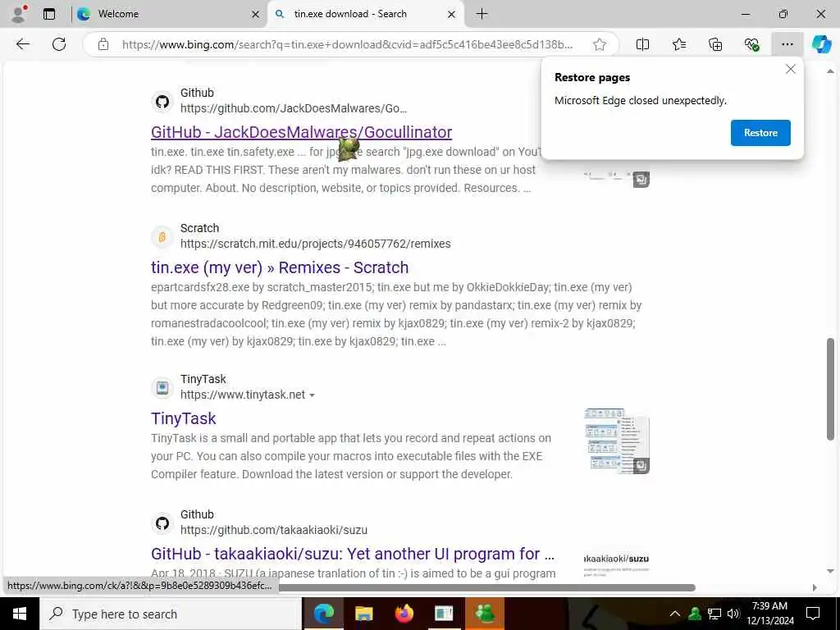Close the Welcome tab
This screenshot has width=840, height=630.
256,15
